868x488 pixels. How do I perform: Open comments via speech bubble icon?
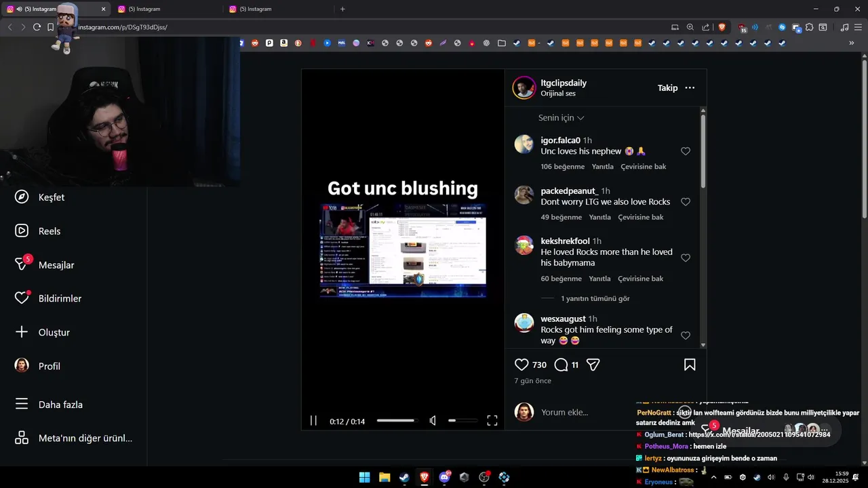coord(561,365)
